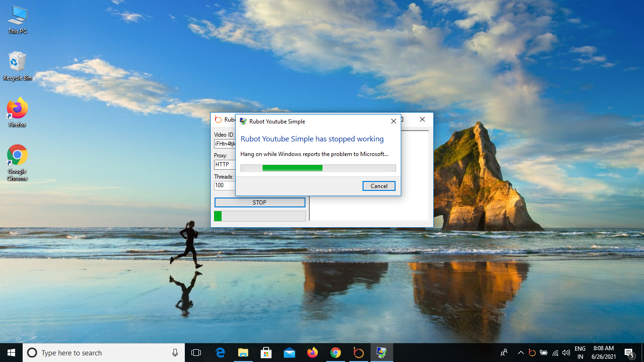644x362 pixels.
Task: Open Microsoft Store from the taskbar
Action: tap(266, 353)
